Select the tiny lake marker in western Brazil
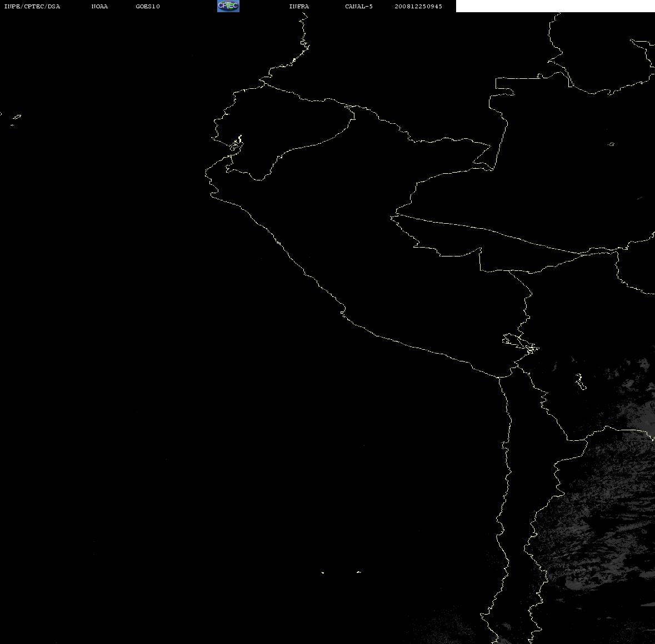This screenshot has height=644, width=655. [x=611, y=144]
